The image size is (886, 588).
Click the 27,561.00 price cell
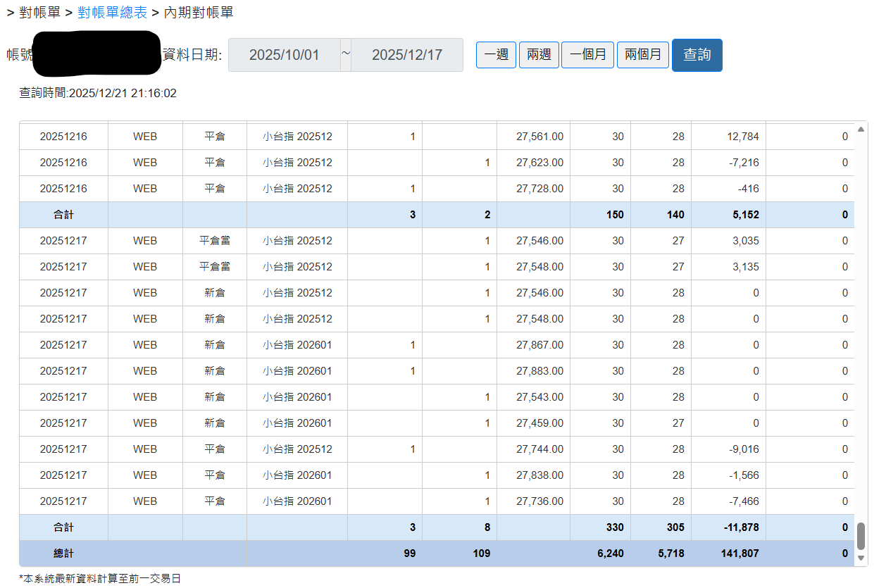[x=533, y=137]
